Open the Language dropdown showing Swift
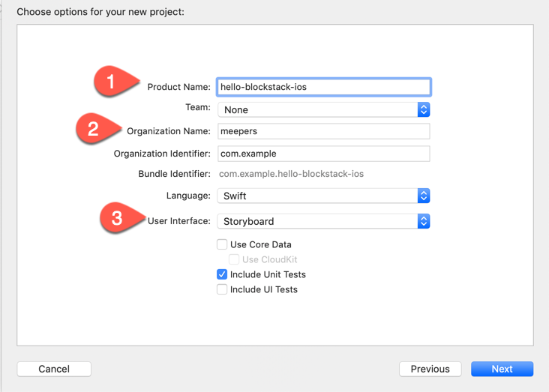Screen dimensions: 549x392 (x=316, y=196)
